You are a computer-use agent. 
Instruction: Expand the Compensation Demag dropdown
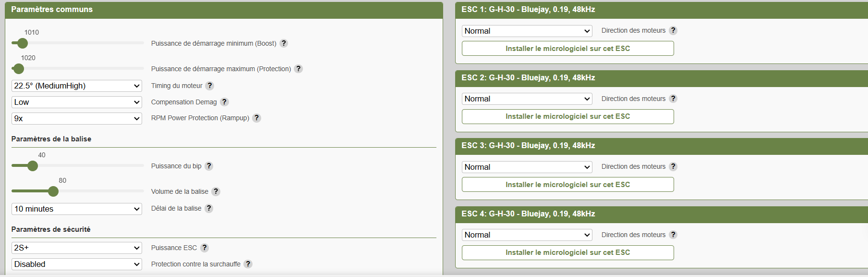pyautogui.click(x=77, y=102)
